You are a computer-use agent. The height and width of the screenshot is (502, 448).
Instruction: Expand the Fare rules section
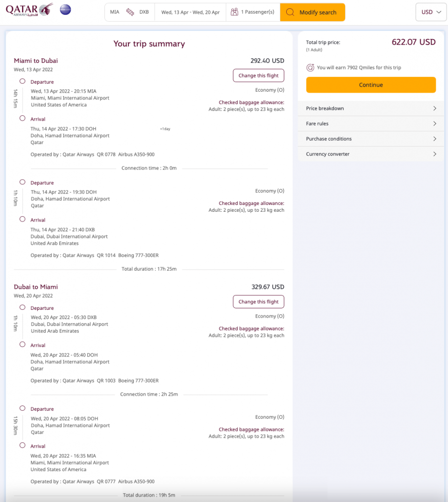tap(371, 124)
